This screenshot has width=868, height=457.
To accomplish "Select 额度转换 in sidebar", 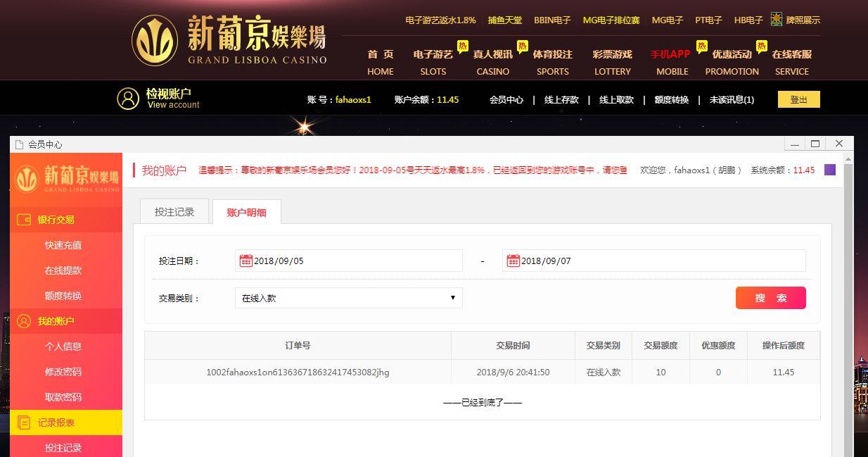I will point(63,296).
